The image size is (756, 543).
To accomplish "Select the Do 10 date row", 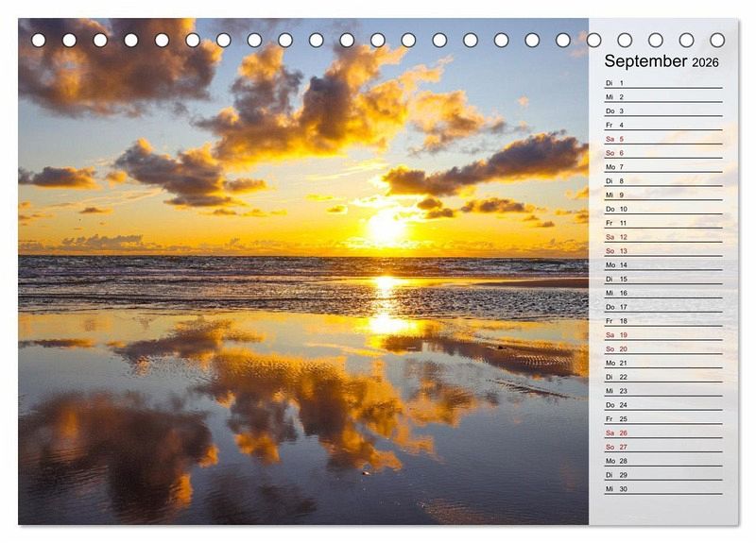I will click(662, 209).
